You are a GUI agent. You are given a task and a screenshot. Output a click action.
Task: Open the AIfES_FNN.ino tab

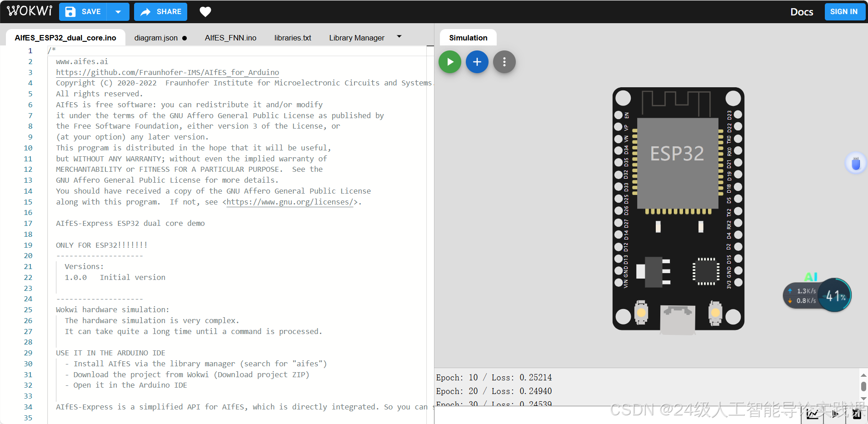[230, 38]
